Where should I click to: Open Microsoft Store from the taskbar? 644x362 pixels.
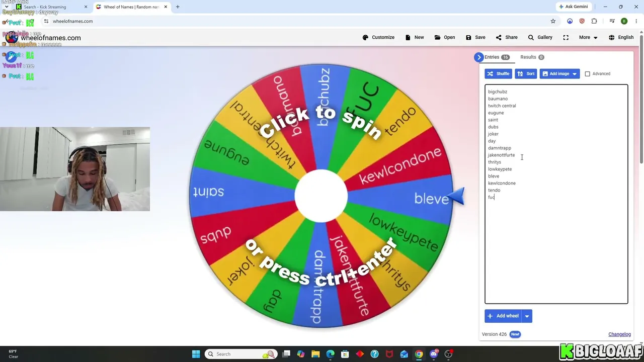[x=345, y=354]
